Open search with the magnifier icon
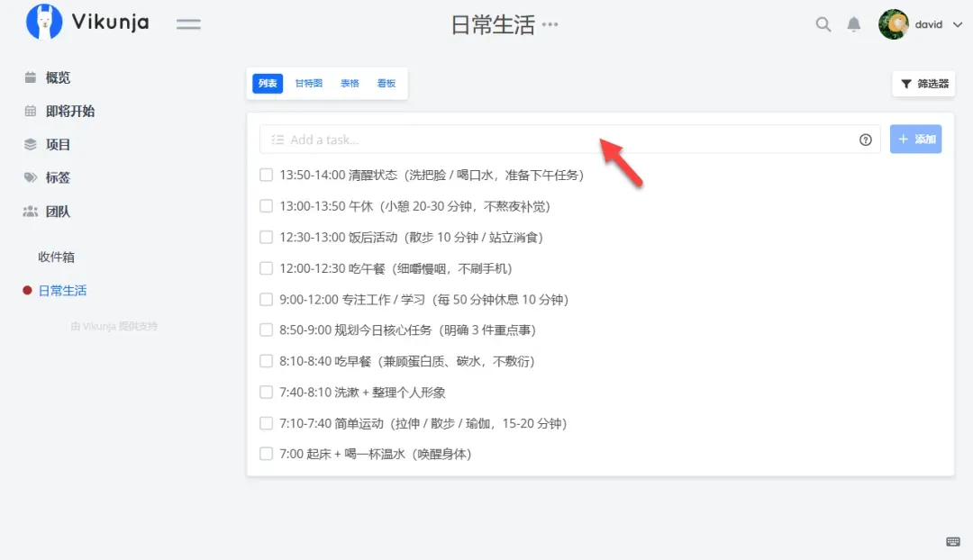 click(x=823, y=24)
